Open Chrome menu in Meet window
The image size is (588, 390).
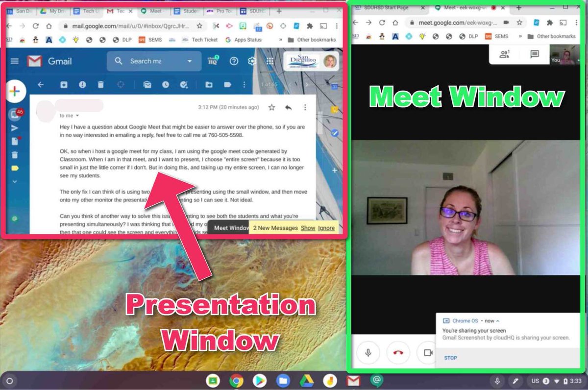coord(577,22)
